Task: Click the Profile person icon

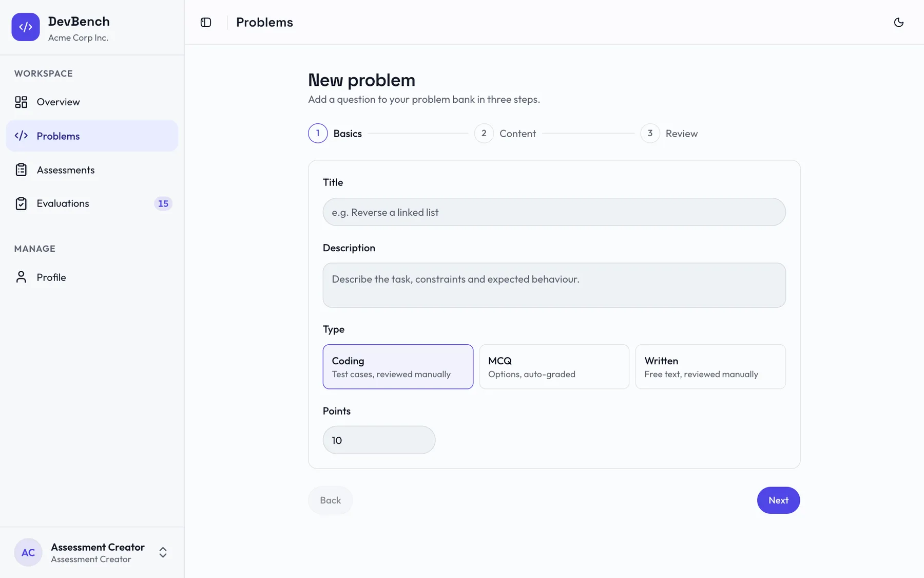Action: click(x=21, y=277)
